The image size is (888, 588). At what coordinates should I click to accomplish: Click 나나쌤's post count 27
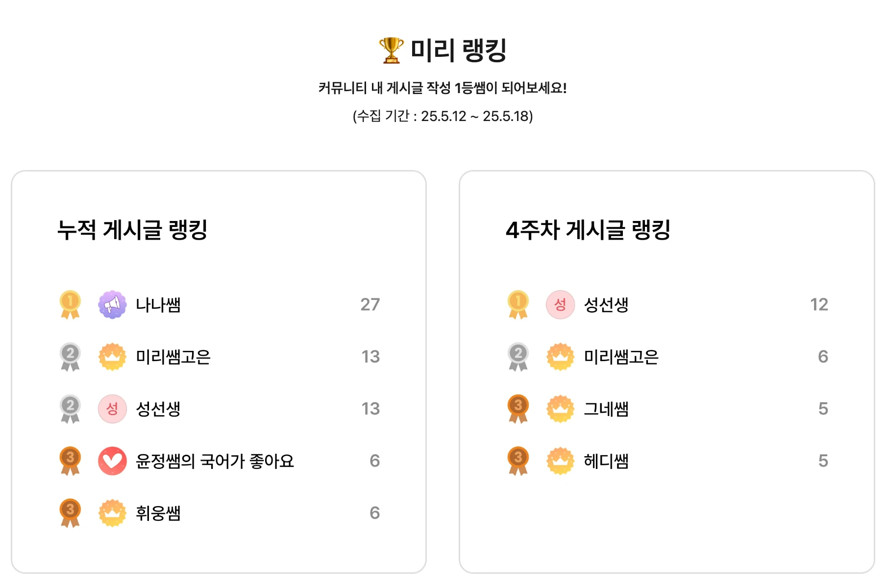370,305
